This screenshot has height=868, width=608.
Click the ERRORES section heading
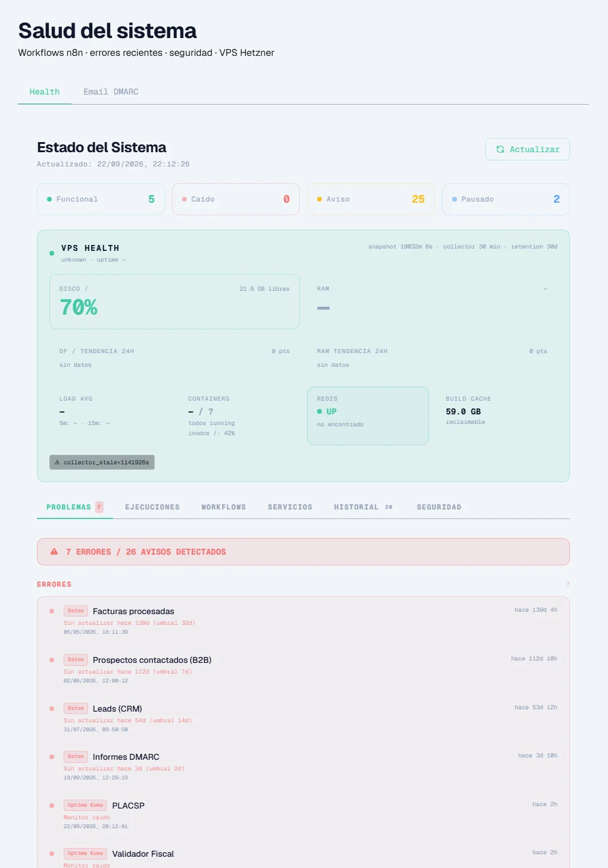[x=54, y=584]
